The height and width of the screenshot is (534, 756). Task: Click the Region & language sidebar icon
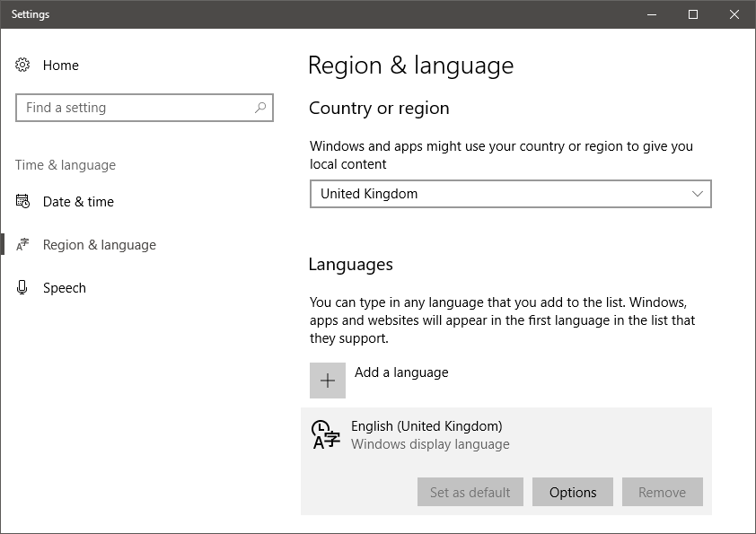tap(23, 245)
